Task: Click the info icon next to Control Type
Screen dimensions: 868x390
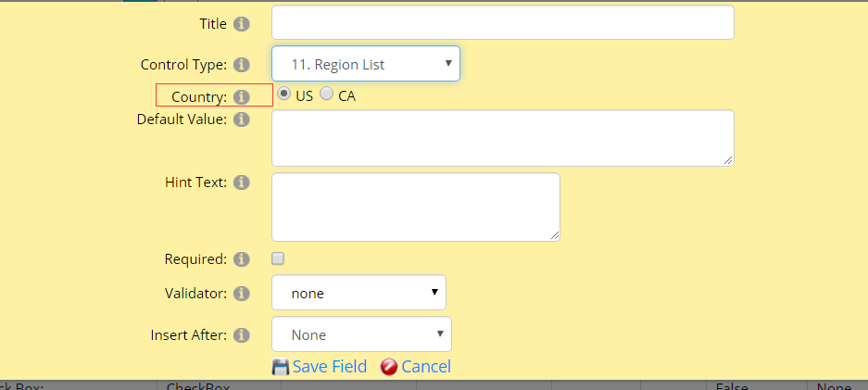Action: coord(241,65)
